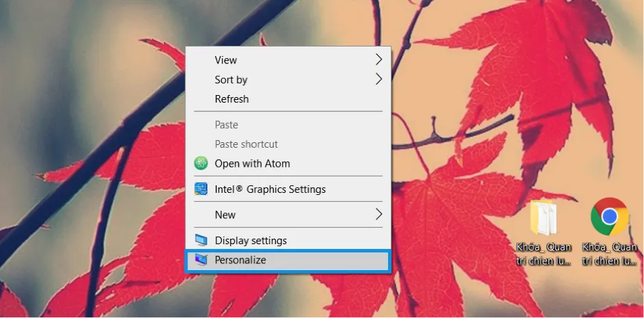The width and height of the screenshot is (644, 318).
Task: Click the file name label under the folder icon
Action: coord(544,254)
